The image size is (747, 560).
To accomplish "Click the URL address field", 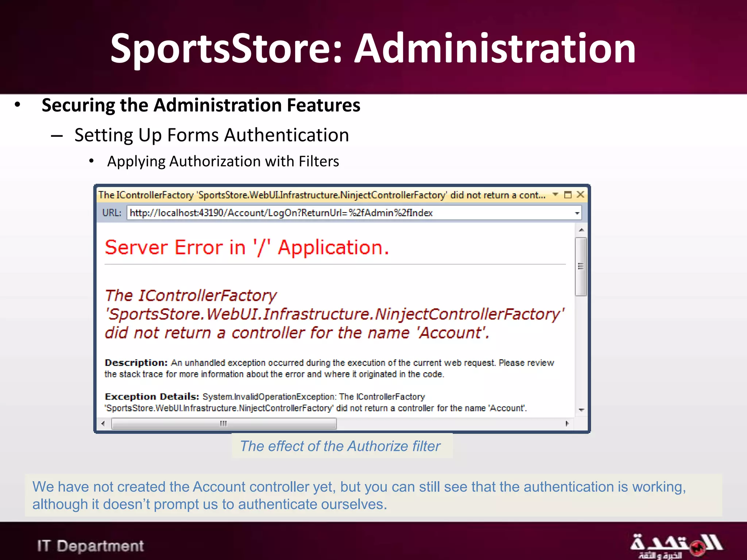I will point(354,213).
